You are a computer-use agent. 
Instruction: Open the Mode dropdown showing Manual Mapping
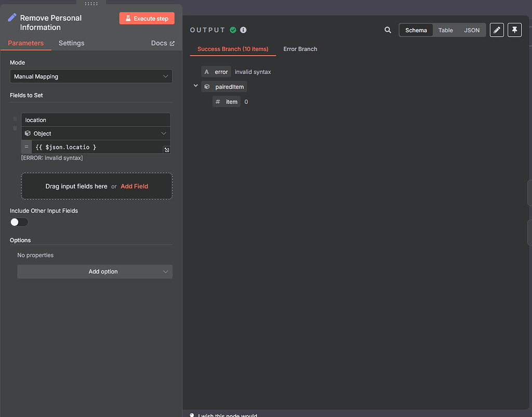[x=91, y=76]
